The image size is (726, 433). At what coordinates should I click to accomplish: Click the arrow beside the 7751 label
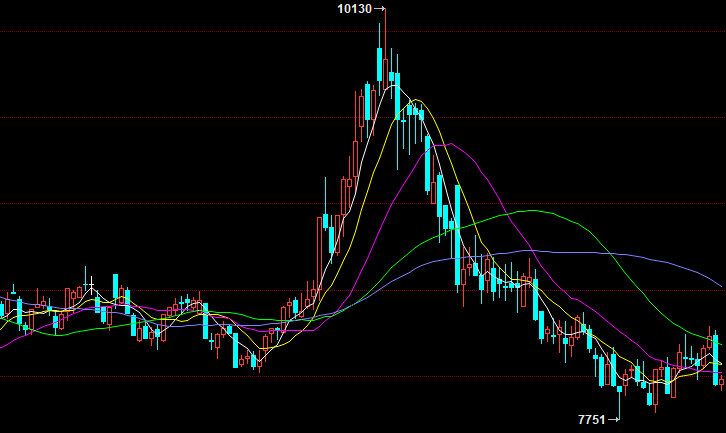tap(615, 420)
